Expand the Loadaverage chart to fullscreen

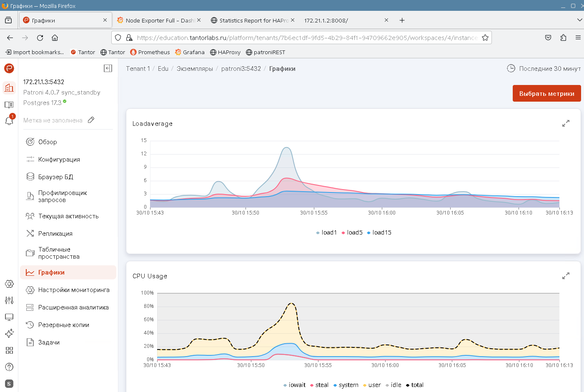point(566,123)
